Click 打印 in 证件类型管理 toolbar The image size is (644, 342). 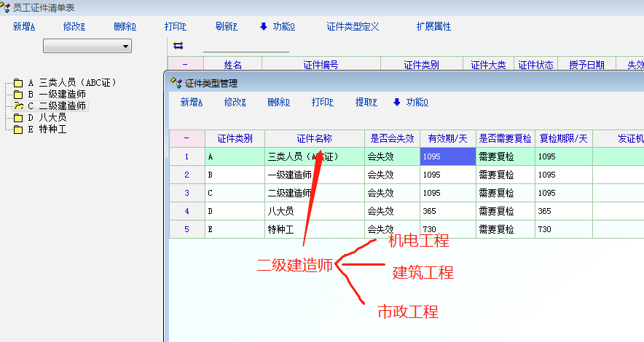[x=322, y=103]
